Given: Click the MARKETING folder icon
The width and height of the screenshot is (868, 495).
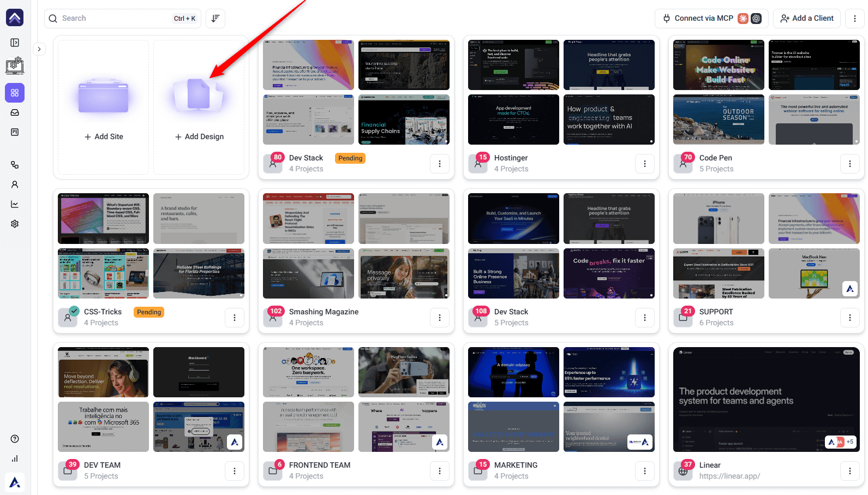Looking at the screenshot, I should click(478, 471).
